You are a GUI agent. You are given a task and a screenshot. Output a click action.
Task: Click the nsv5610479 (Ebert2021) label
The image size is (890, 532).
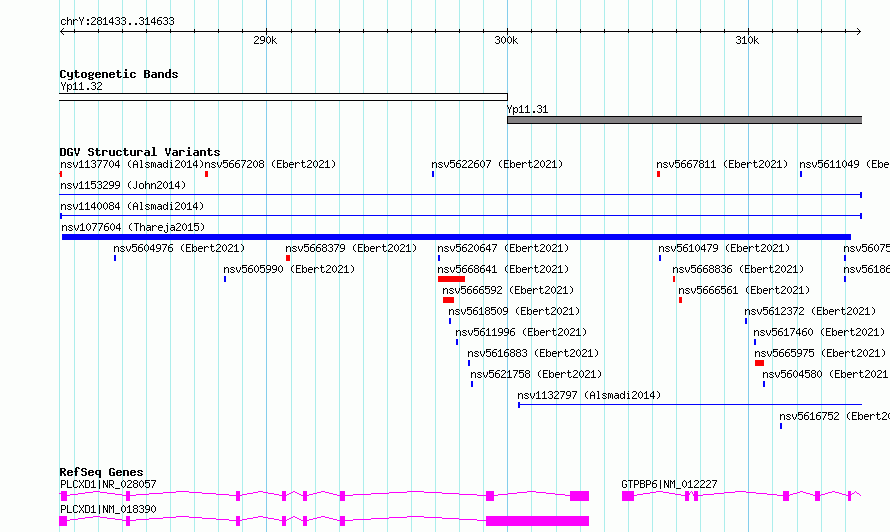(x=724, y=249)
